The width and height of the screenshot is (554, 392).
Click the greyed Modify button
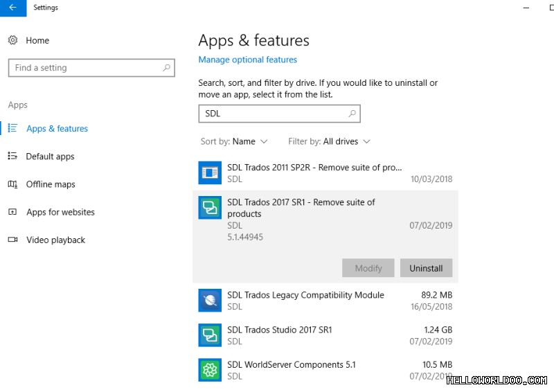coord(368,268)
